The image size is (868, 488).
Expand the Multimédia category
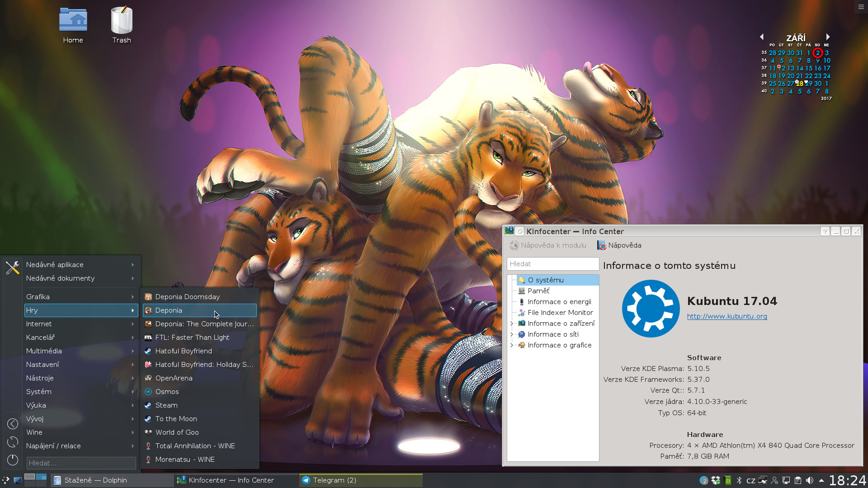coord(81,351)
